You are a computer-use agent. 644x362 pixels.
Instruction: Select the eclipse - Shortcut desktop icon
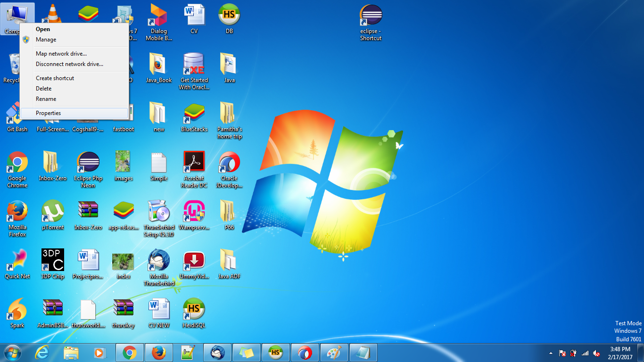(371, 22)
